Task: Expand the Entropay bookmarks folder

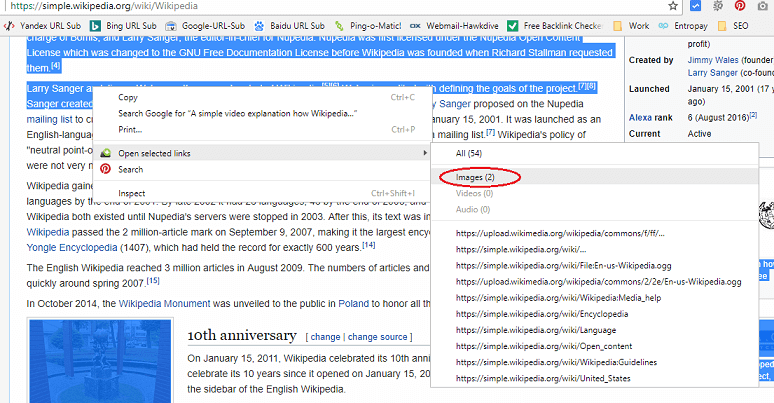Action: [690, 25]
